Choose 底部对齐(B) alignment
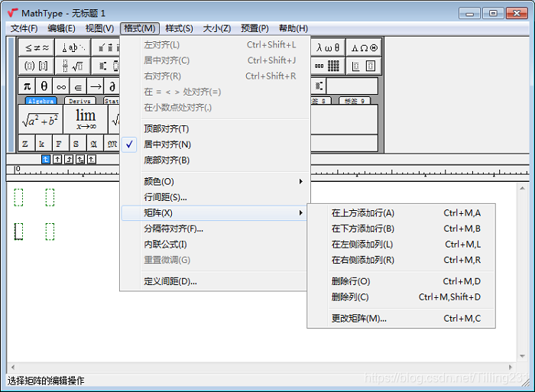This screenshot has width=535, height=392. point(216,160)
